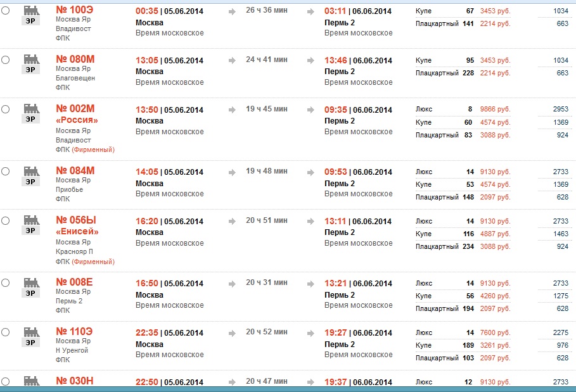Click the ЭР train icon for № 056Ы

(30, 224)
